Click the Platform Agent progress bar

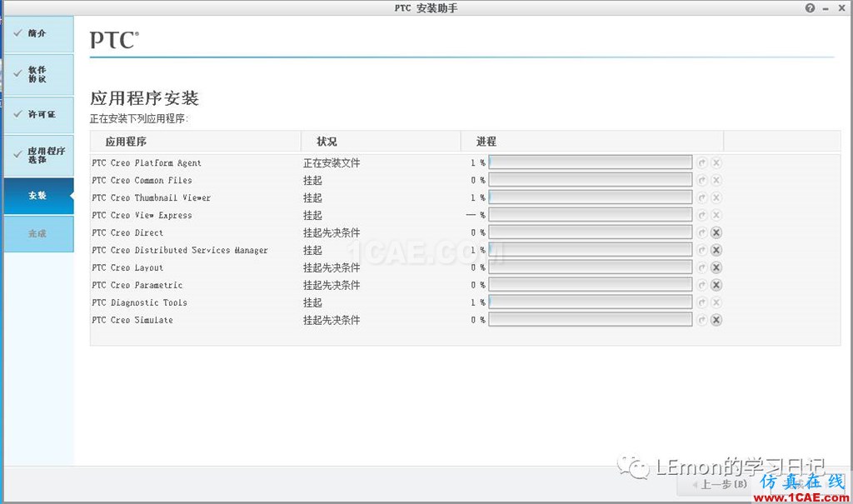(591, 162)
